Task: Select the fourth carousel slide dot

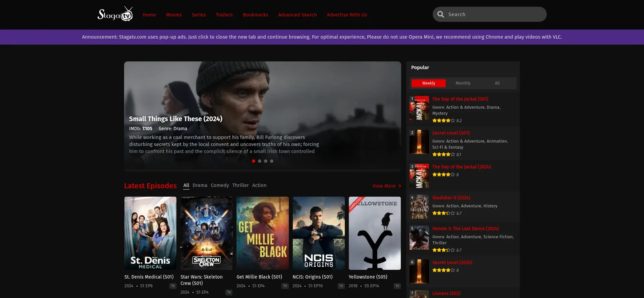Action: pos(272,161)
